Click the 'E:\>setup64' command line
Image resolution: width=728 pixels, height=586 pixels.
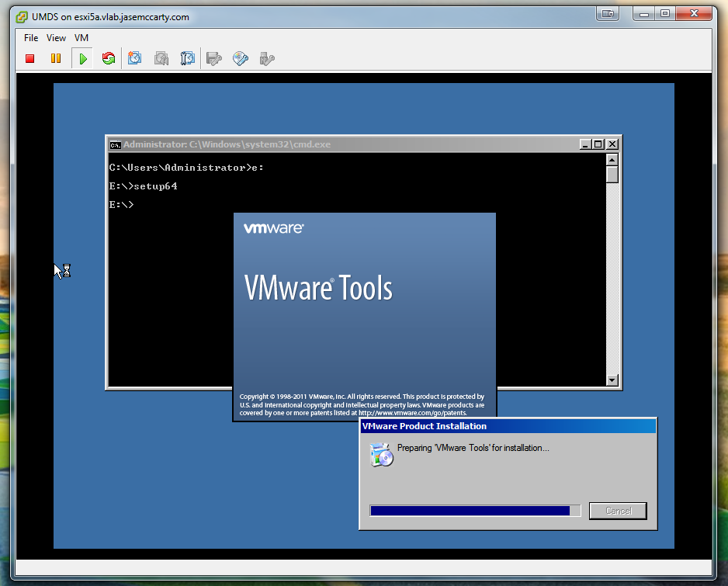[143, 186]
